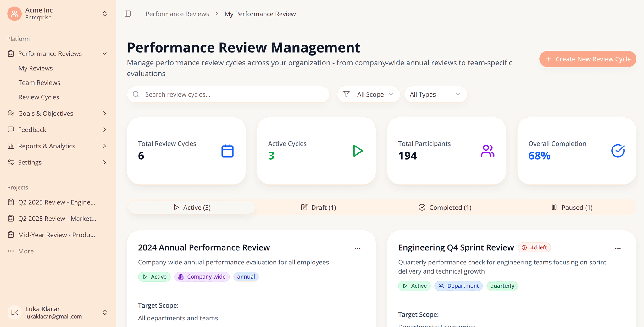The image size is (644, 327).
Task: Click the green play icon in Active Cycles
Action: click(358, 151)
